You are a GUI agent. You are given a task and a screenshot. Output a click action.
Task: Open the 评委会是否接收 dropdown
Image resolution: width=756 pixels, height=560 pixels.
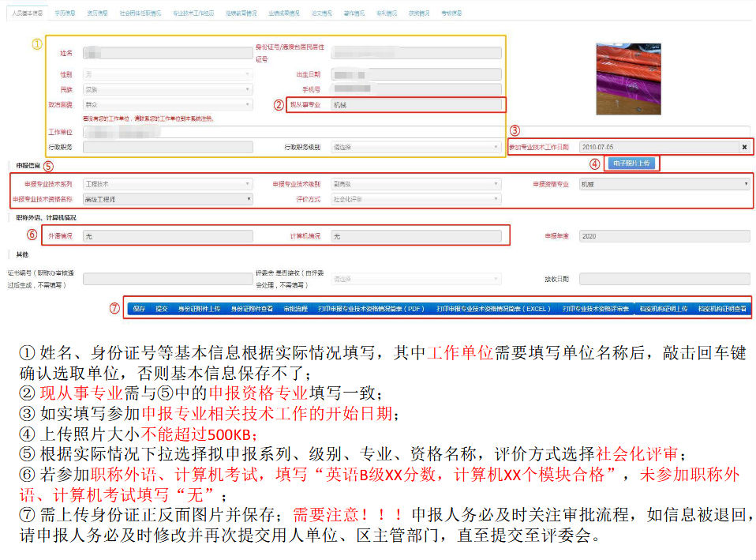pyautogui.click(x=416, y=279)
